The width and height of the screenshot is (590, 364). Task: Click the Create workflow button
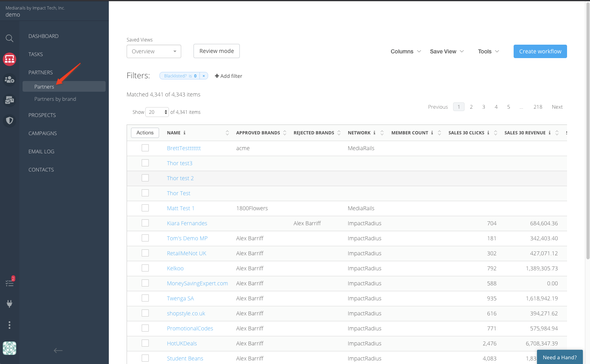pyautogui.click(x=540, y=51)
